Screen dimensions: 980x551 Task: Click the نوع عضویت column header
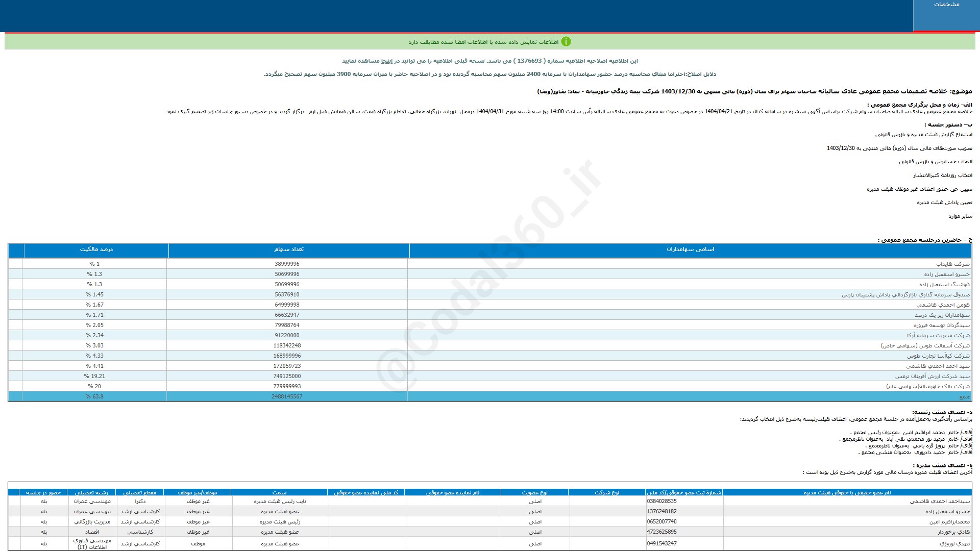pos(534,493)
